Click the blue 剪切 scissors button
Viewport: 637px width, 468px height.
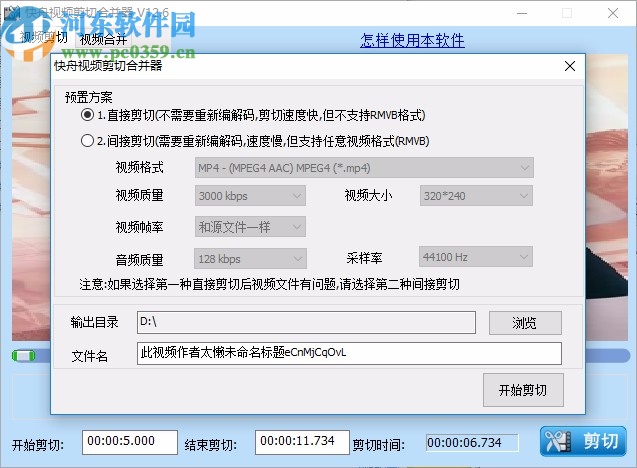click(x=583, y=441)
